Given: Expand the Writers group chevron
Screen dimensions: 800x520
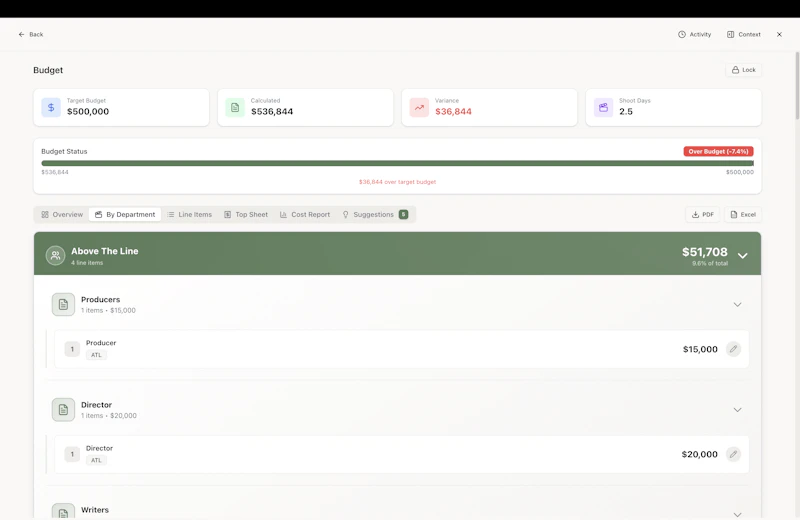Looking at the screenshot, I should (737, 514).
